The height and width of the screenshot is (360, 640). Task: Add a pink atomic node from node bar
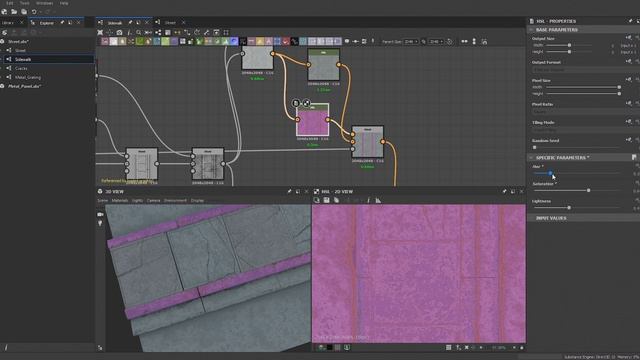(105, 41)
